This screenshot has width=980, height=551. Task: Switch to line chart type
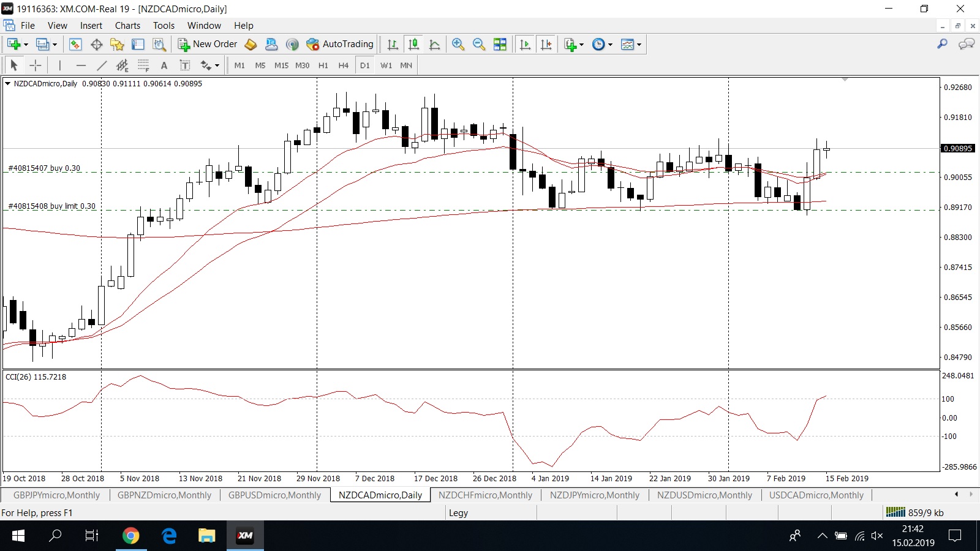coord(435,44)
